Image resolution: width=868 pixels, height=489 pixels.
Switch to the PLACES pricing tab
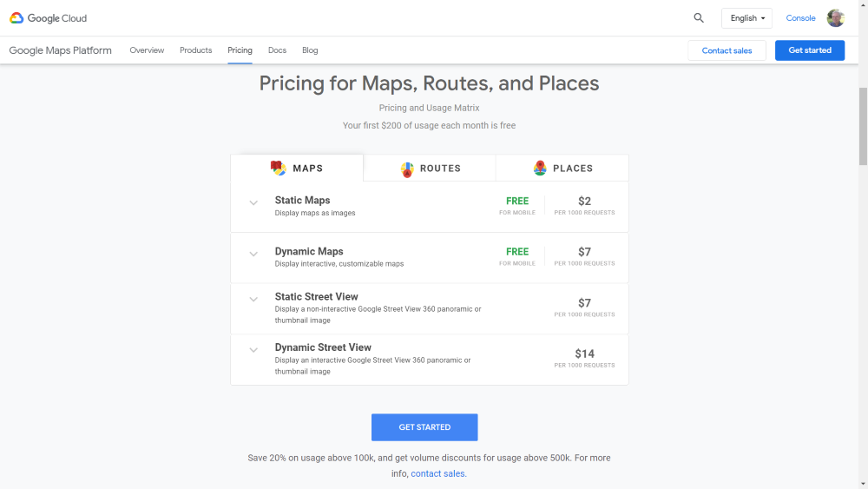[562, 168]
